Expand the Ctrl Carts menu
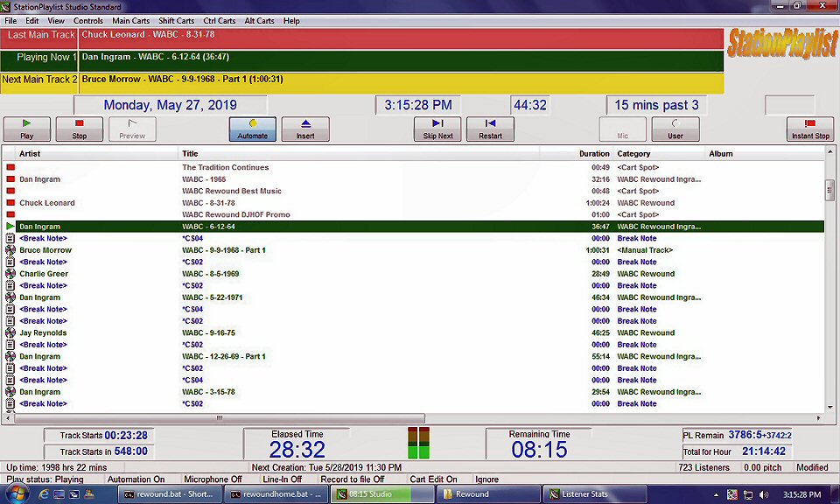Viewport: 840px width, 504px height. 219,21
